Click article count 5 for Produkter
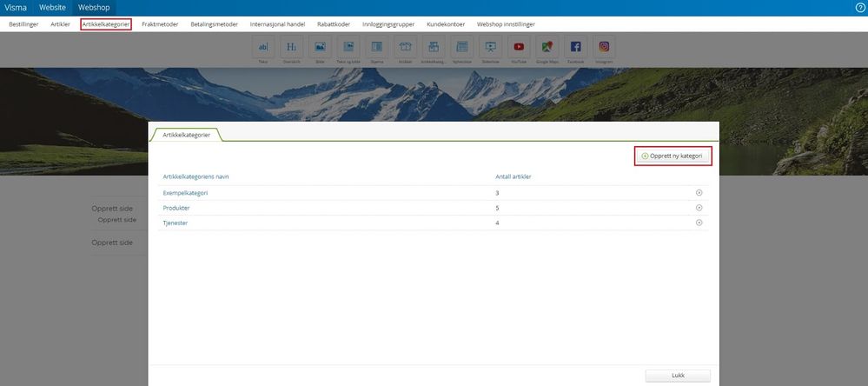Screen dimensions: 868x386 (x=497, y=208)
